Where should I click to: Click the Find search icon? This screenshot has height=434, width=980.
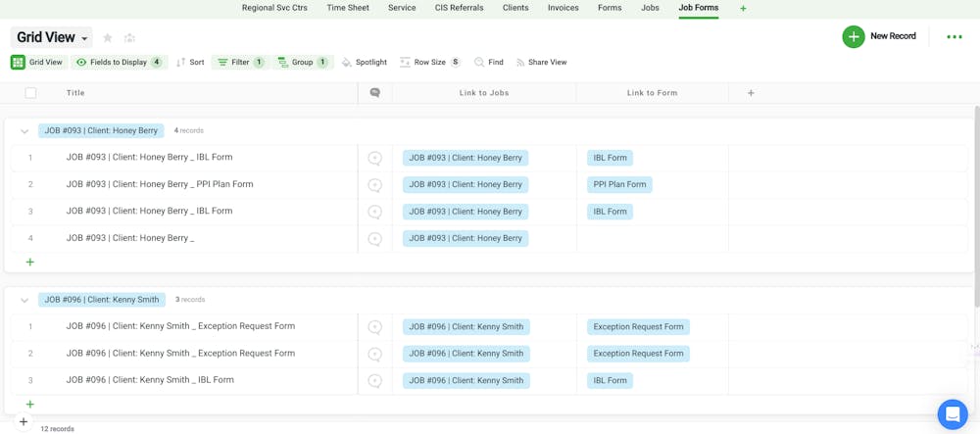tap(479, 63)
